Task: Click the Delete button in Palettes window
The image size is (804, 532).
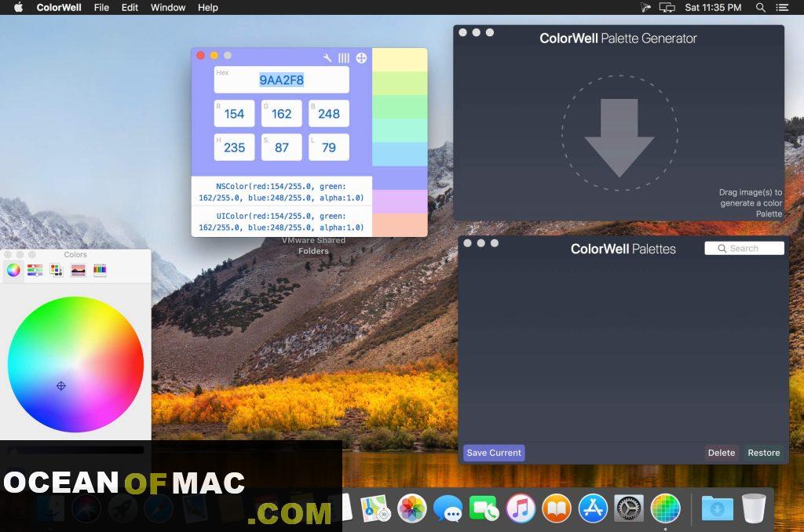Action: [722, 453]
